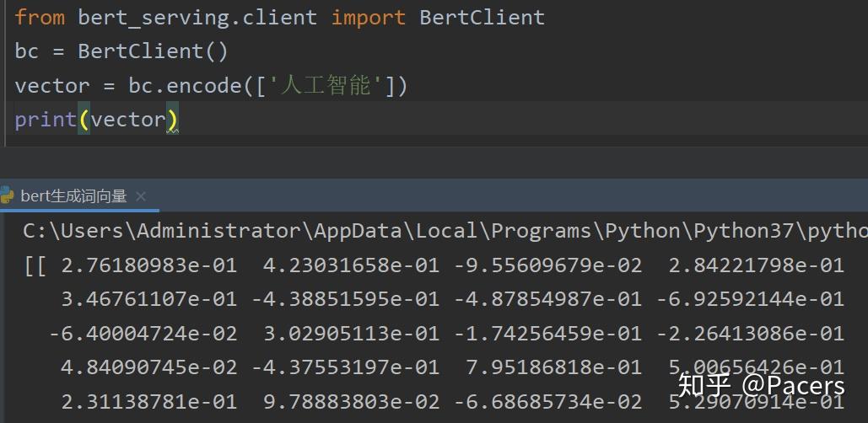Click the 'import' keyword in the code
The height and width of the screenshot is (423, 868).
[368, 17]
